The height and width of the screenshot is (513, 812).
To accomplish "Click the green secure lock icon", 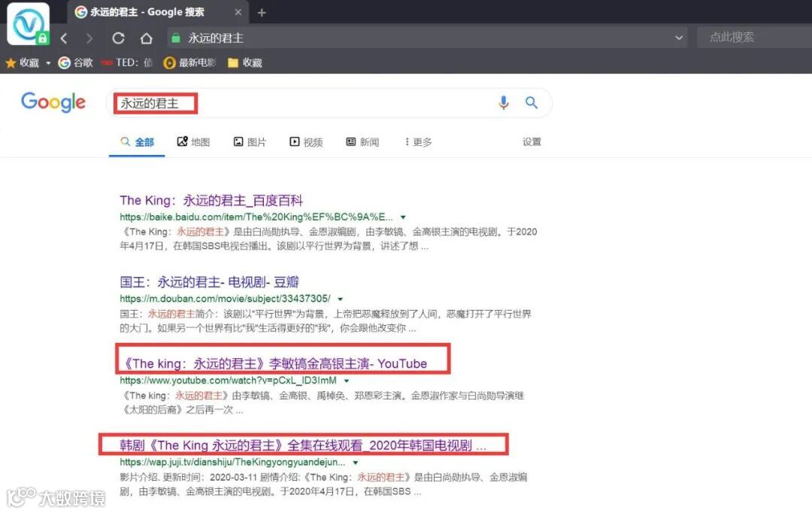I will coord(175,38).
